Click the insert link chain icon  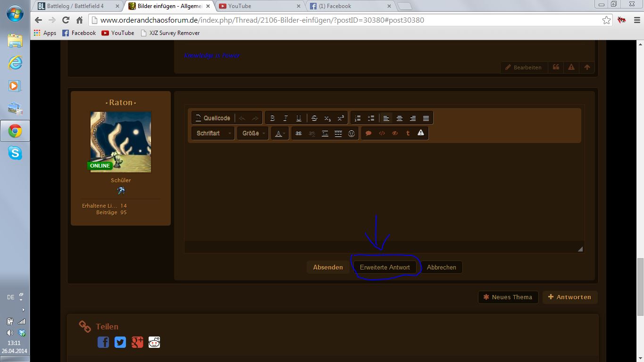click(299, 134)
